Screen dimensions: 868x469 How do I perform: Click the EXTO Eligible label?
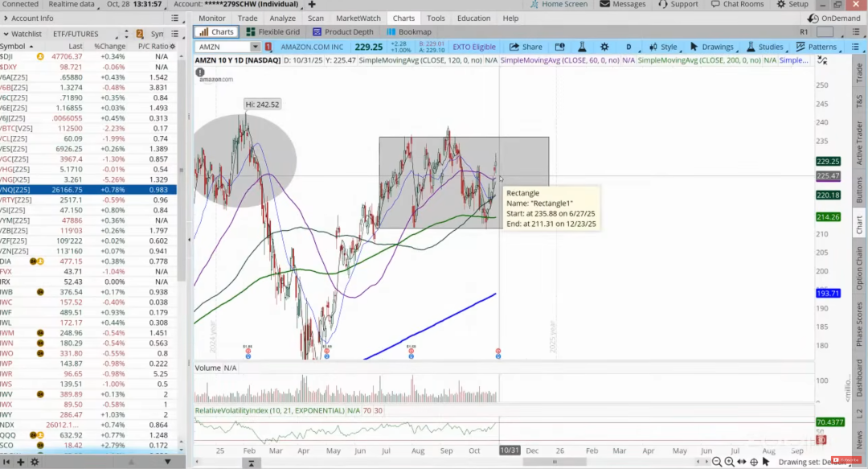point(474,47)
